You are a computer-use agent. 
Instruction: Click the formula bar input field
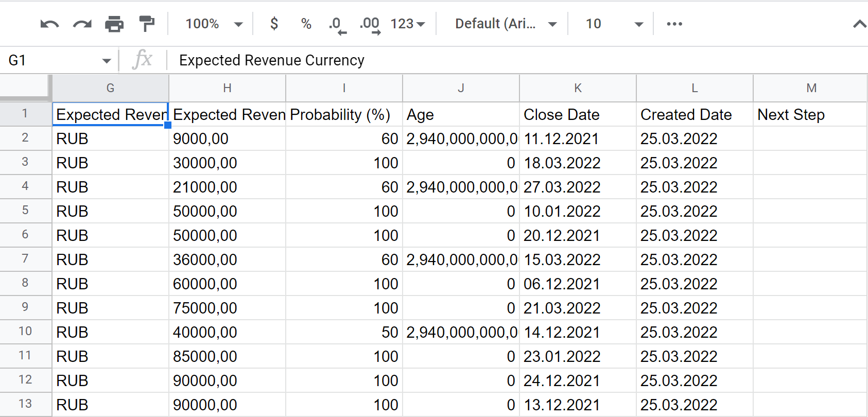[515, 61]
